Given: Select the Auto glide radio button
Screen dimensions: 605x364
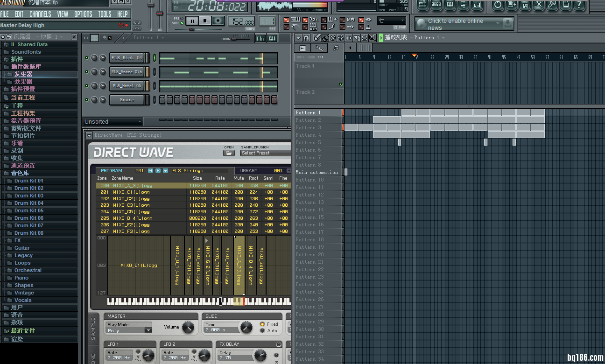Looking at the screenshot, I should tap(262, 331).
